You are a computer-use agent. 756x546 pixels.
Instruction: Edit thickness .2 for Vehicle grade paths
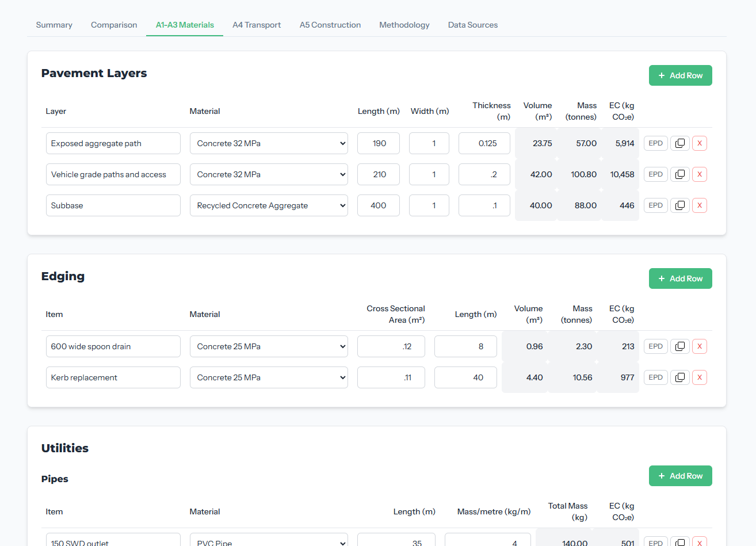484,174
